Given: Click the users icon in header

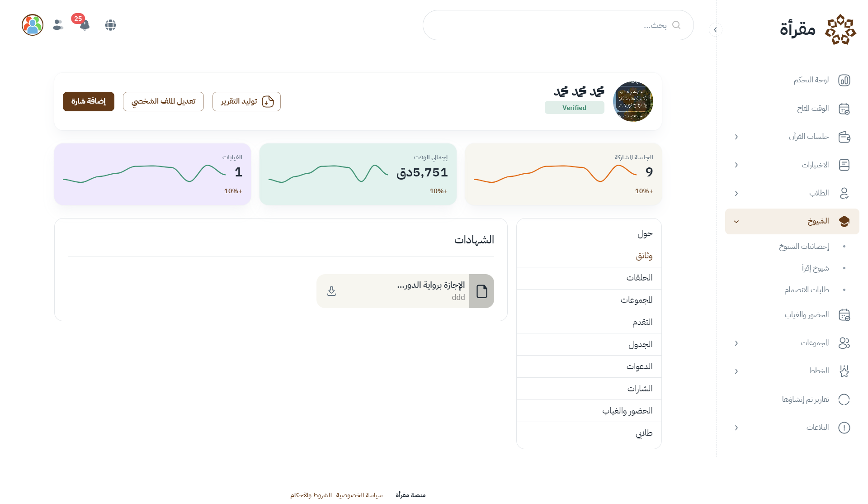Looking at the screenshot, I should [x=58, y=25].
